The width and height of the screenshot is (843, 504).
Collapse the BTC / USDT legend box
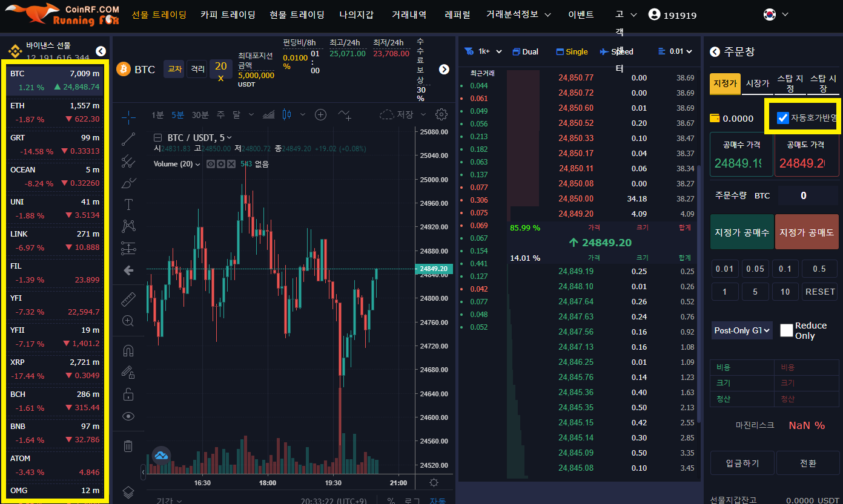[x=158, y=137]
